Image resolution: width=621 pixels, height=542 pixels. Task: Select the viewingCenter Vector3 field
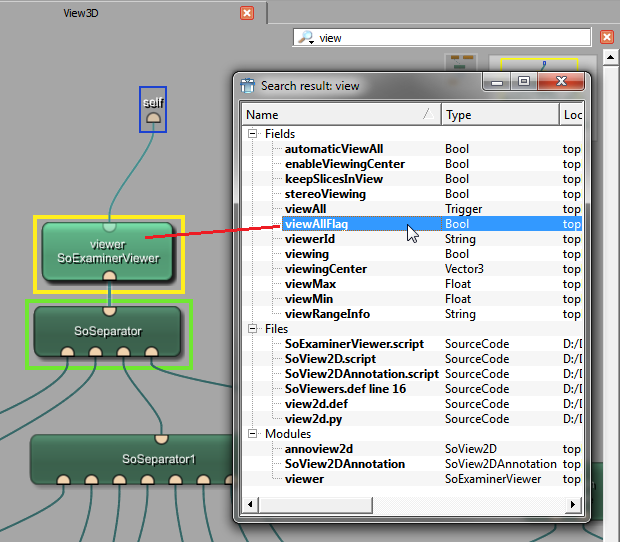coord(325,269)
